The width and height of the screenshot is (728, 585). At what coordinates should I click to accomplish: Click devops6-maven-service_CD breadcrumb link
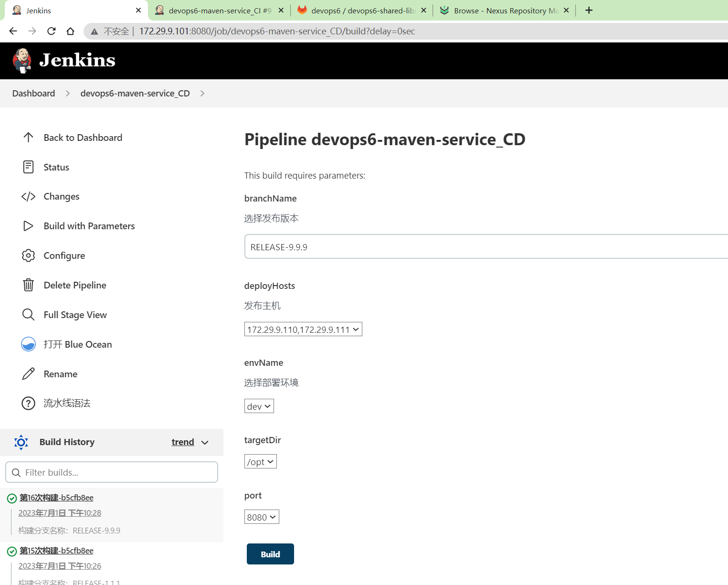click(135, 93)
